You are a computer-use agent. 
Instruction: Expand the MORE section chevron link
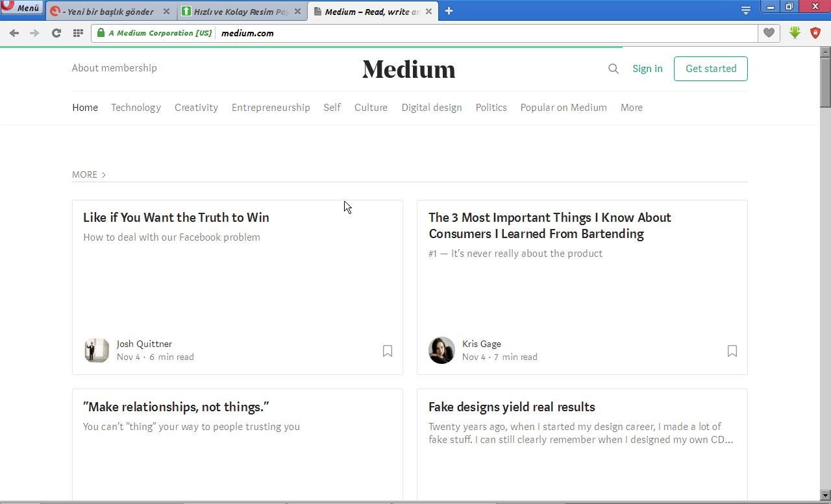tap(89, 174)
